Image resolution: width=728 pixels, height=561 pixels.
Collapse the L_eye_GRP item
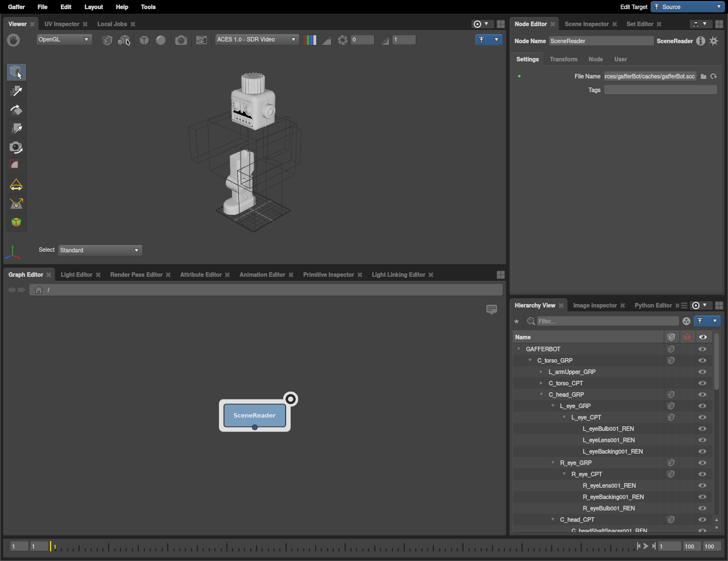553,406
